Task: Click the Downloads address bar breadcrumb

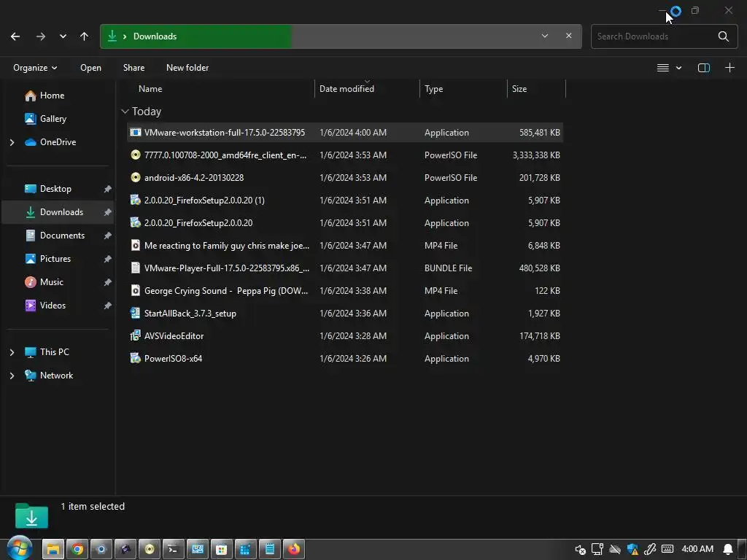Action: point(155,36)
